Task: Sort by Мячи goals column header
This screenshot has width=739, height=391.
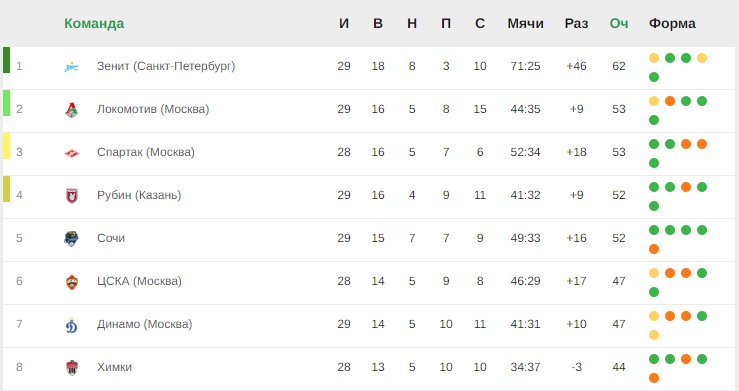Action: [x=526, y=24]
